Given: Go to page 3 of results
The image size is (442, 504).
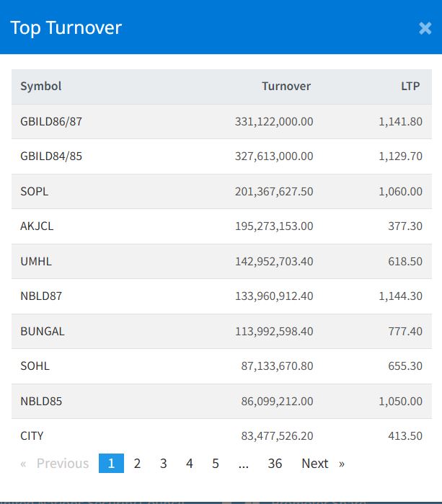Looking at the screenshot, I should (163, 463).
